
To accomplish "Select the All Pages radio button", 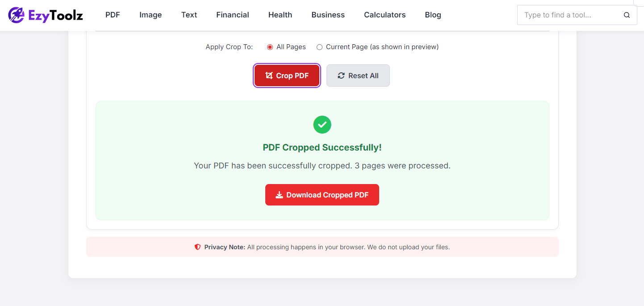I will (x=269, y=47).
